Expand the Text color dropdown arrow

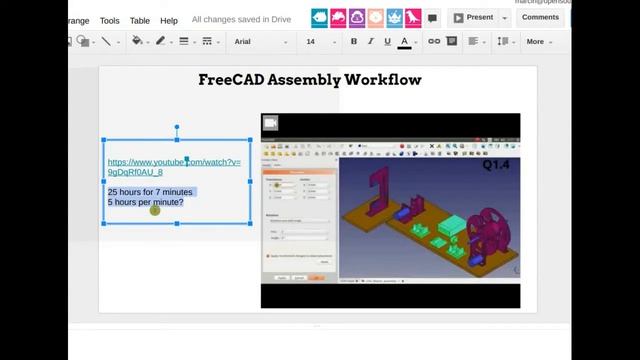(x=416, y=42)
